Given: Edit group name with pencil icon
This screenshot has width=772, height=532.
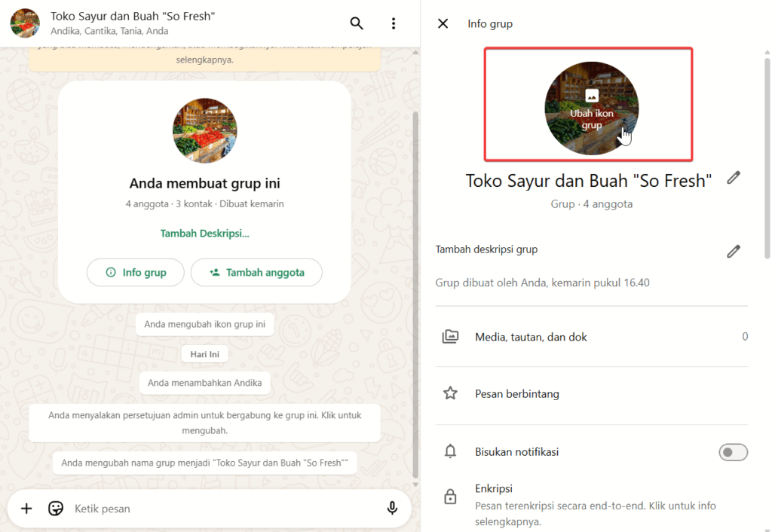Looking at the screenshot, I should pyautogui.click(x=733, y=178).
